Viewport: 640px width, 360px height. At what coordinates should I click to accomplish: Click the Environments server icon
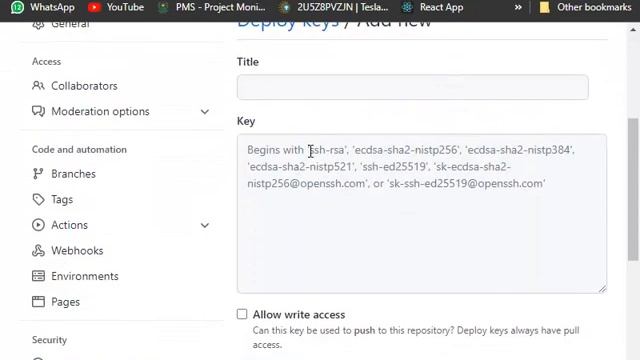coord(38,276)
